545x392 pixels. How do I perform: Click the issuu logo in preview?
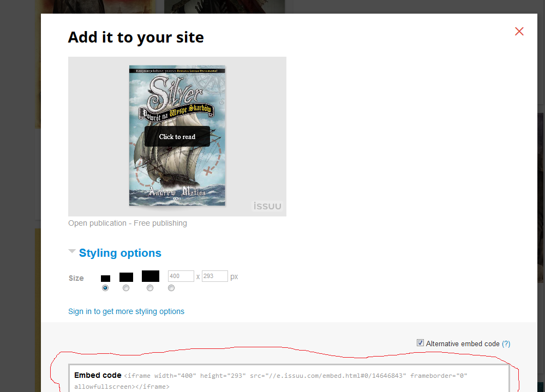point(267,206)
